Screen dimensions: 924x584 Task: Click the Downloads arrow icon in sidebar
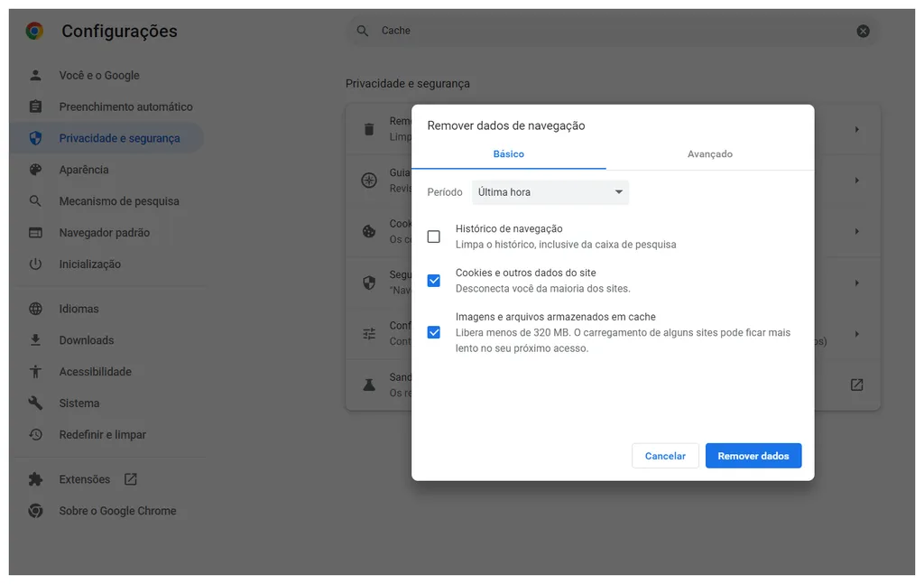click(x=35, y=340)
